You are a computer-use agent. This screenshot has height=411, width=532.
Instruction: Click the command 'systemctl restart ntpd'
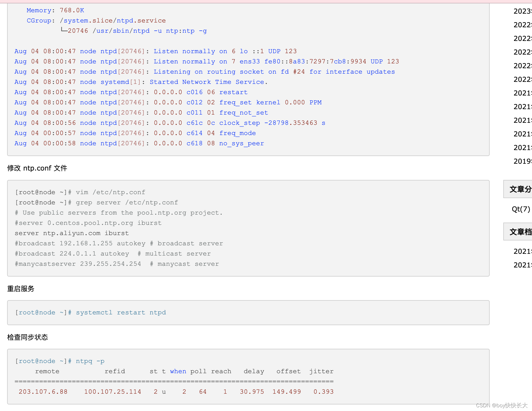click(x=121, y=313)
